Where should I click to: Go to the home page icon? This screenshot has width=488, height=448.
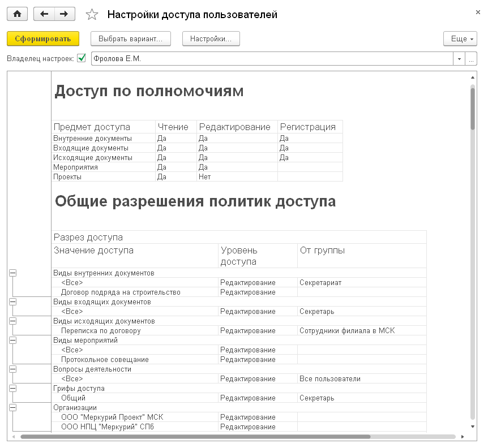[18, 14]
